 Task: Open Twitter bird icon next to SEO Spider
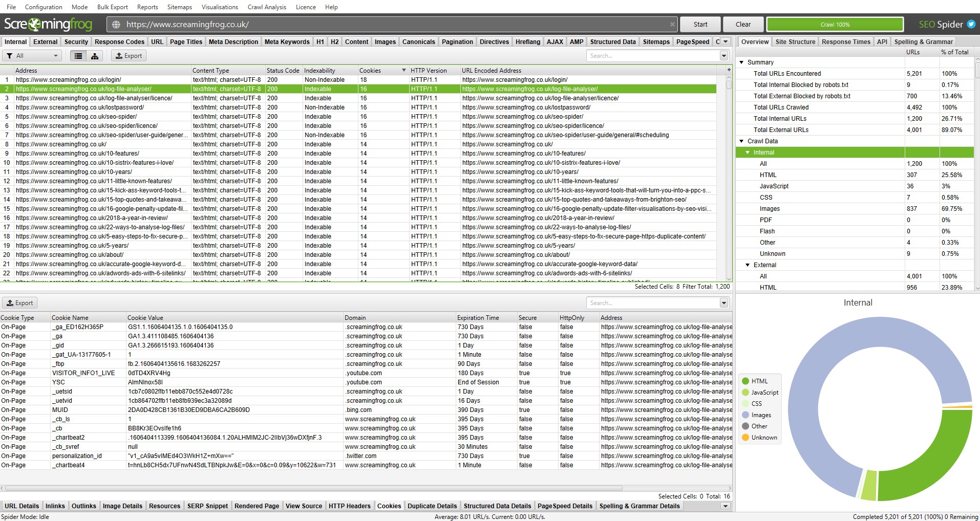(x=971, y=24)
